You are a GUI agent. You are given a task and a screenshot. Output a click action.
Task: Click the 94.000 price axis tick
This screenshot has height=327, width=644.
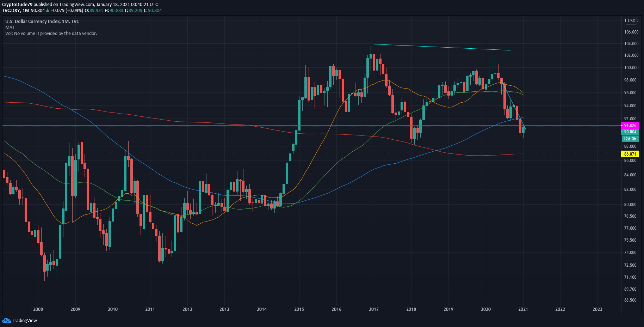coord(630,106)
